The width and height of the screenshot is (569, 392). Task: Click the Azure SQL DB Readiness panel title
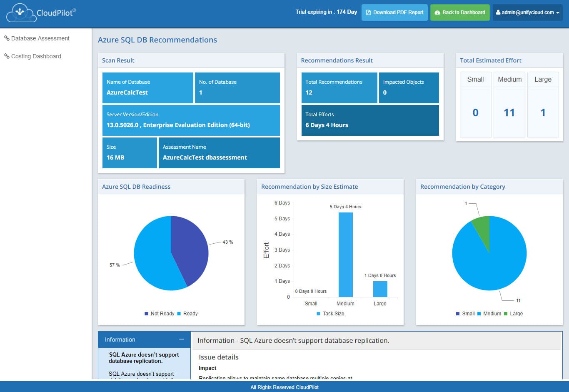pyautogui.click(x=136, y=187)
